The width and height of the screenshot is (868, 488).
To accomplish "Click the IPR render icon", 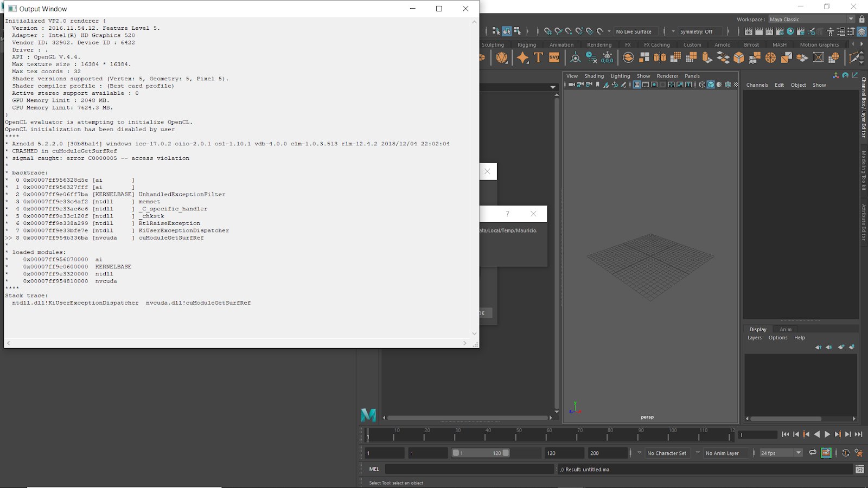I will (x=769, y=31).
